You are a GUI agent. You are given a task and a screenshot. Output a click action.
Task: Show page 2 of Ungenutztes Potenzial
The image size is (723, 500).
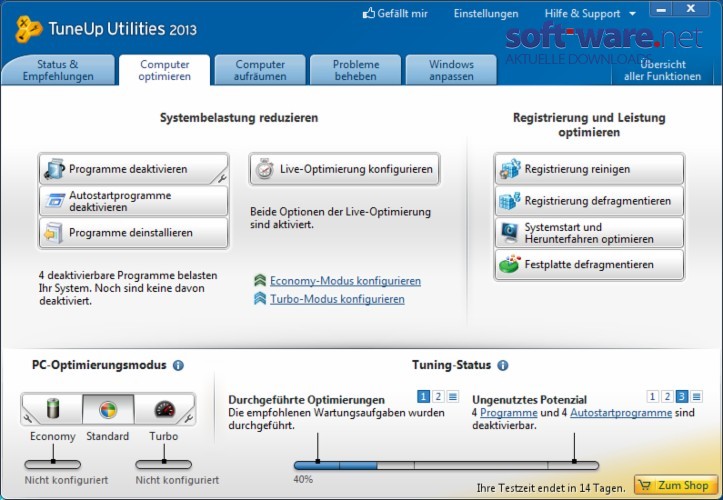click(667, 396)
